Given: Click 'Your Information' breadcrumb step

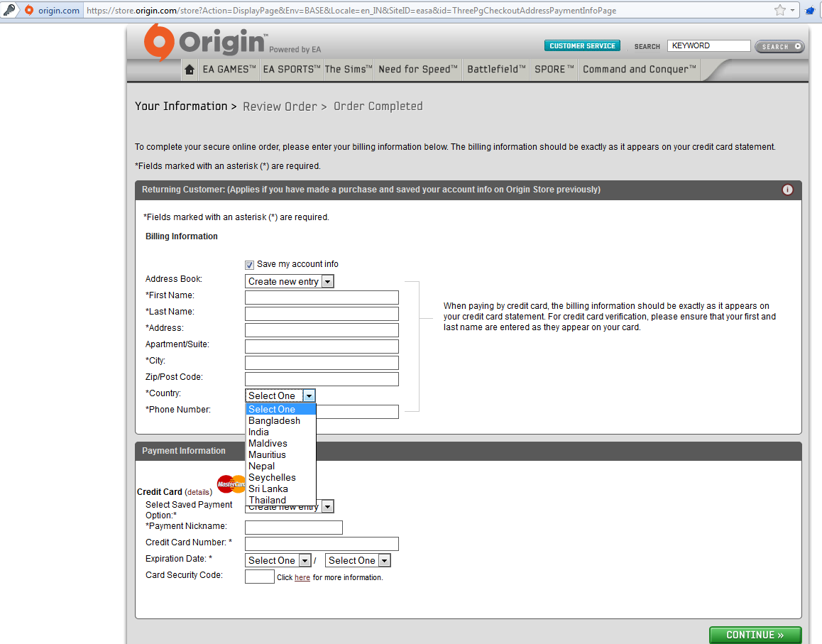Looking at the screenshot, I should coord(181,106).
